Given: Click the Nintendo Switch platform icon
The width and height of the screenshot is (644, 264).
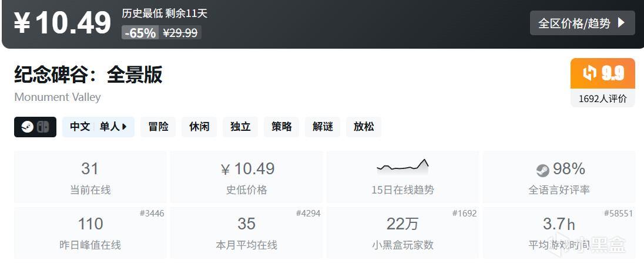Looking at the screenshot, I should (43, 127).
